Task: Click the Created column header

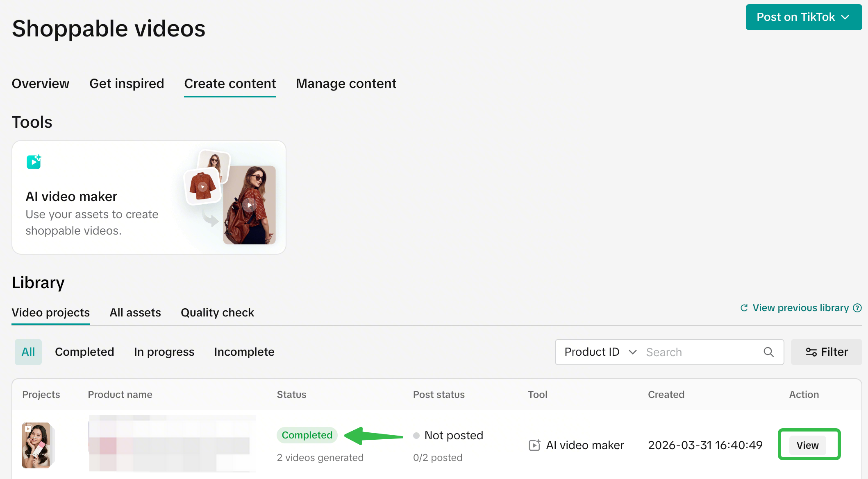Action: [666, 395]
